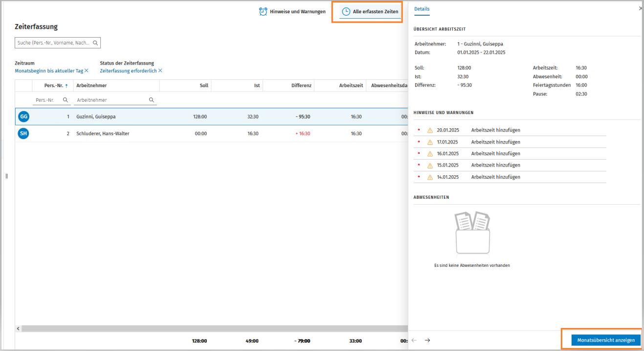Remove the Monatsbeginn bis aktueller Tag filter

pyautogui.click(x=87, y=71)
